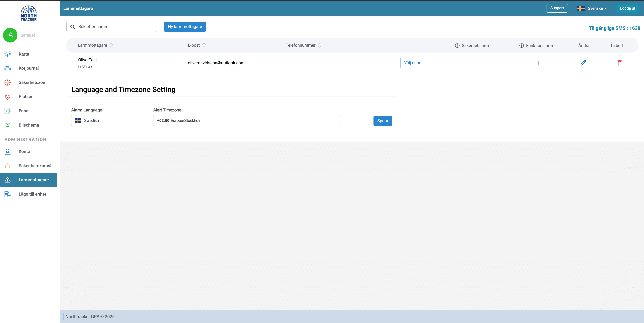Open Körjournal in sidebar
Image resolution: width=644 pixels, height=323 pixels.
29,68
